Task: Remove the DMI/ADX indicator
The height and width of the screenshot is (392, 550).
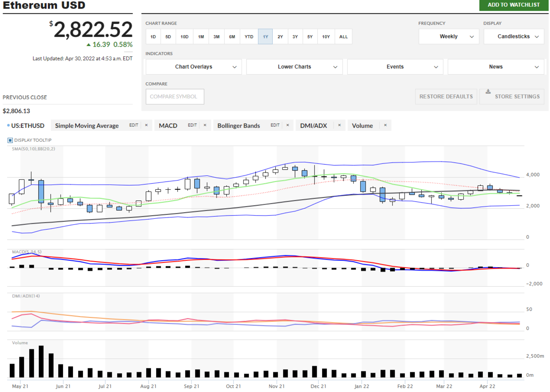Action: coord(340,125)
